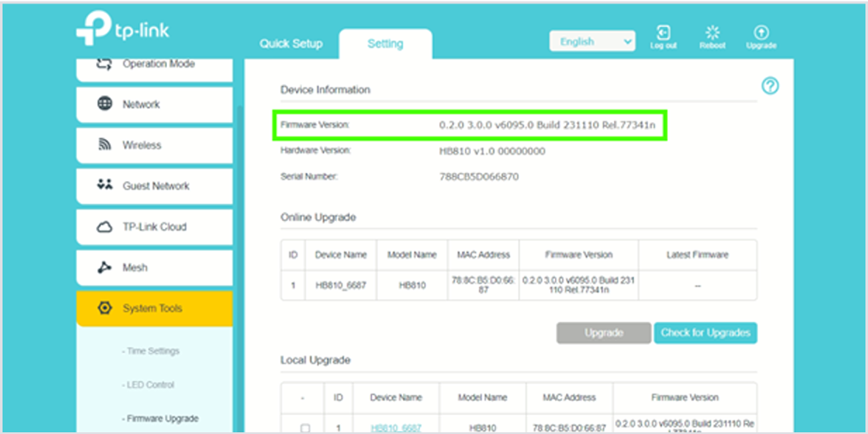This screenshot has width=868, height=434.
Task: Click hardware version HB810 v1.0 00000000
Action: click(x=492, y=151)
